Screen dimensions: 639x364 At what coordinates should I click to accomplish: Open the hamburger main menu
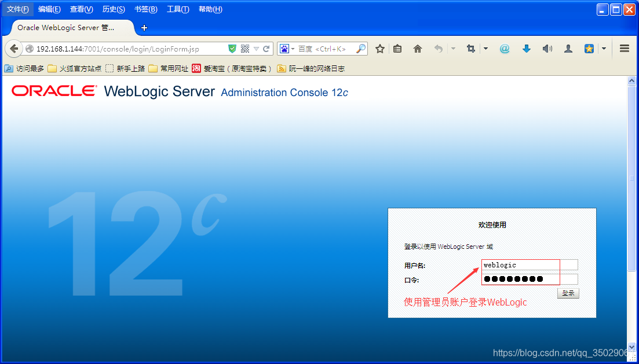pyautogui.click(x=625, y=49)
